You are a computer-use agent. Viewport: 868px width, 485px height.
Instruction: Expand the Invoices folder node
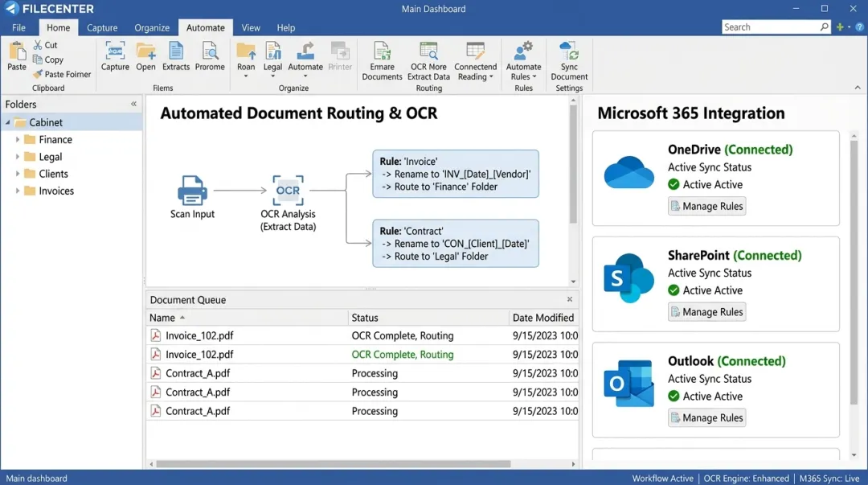(17, 191)
